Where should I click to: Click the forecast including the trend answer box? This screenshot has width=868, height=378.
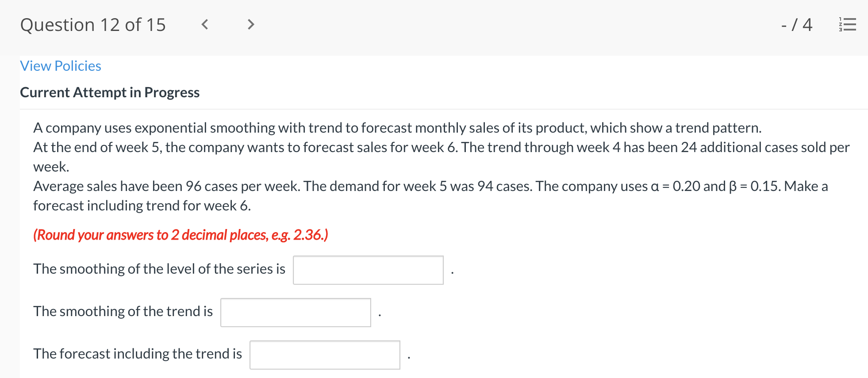click(x=325, y=354)
